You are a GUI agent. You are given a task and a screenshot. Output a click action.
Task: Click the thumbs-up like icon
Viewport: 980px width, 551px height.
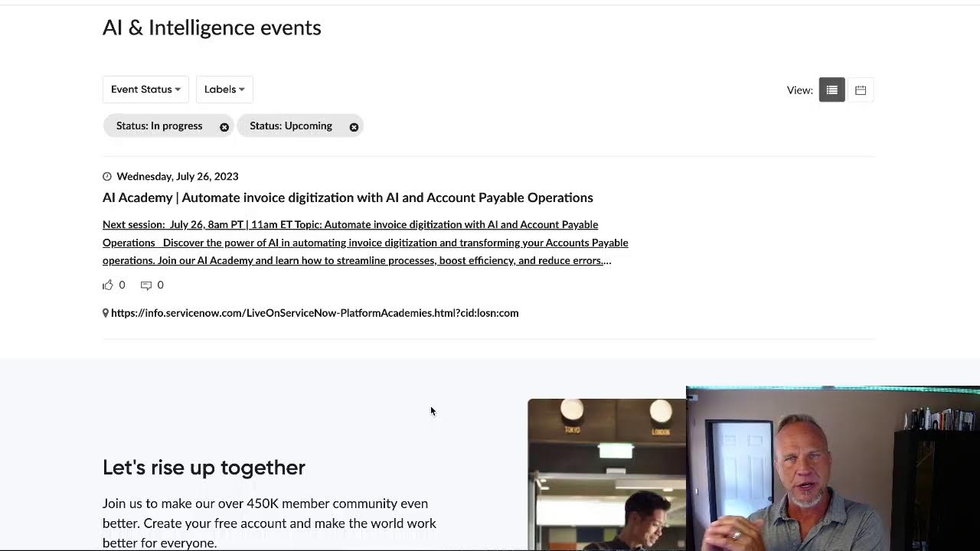click(x=107, y=285)
